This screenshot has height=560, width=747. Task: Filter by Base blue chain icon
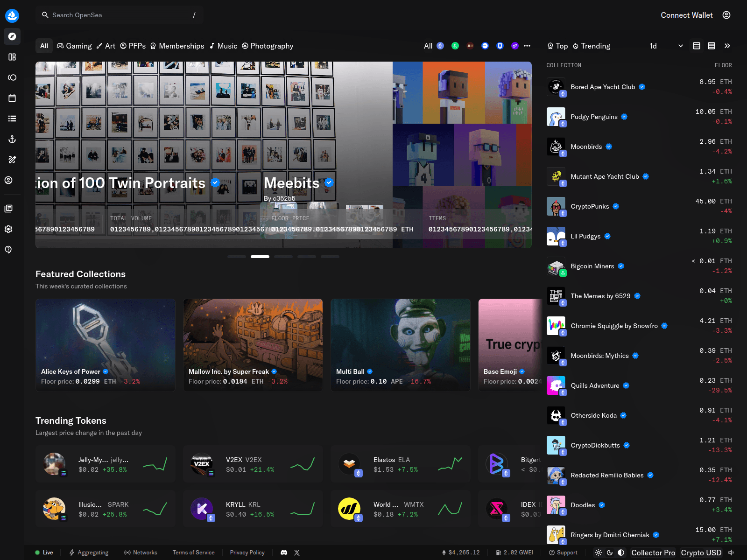click(485, 46)
